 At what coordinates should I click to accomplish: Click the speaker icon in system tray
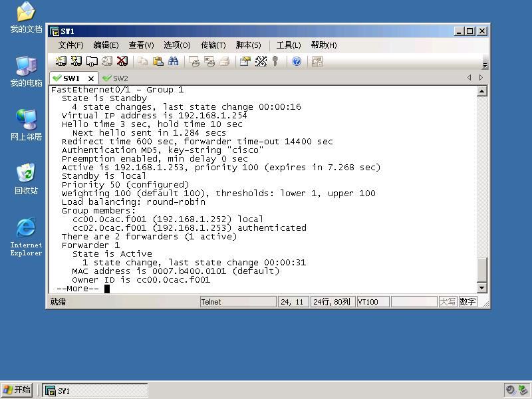[510, 390]
